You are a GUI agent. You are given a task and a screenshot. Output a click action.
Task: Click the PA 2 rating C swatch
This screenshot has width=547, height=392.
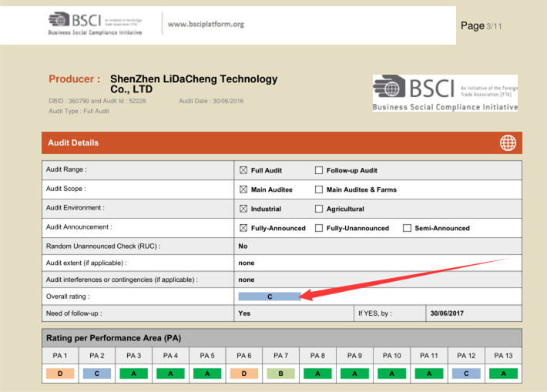click(97, 374)
